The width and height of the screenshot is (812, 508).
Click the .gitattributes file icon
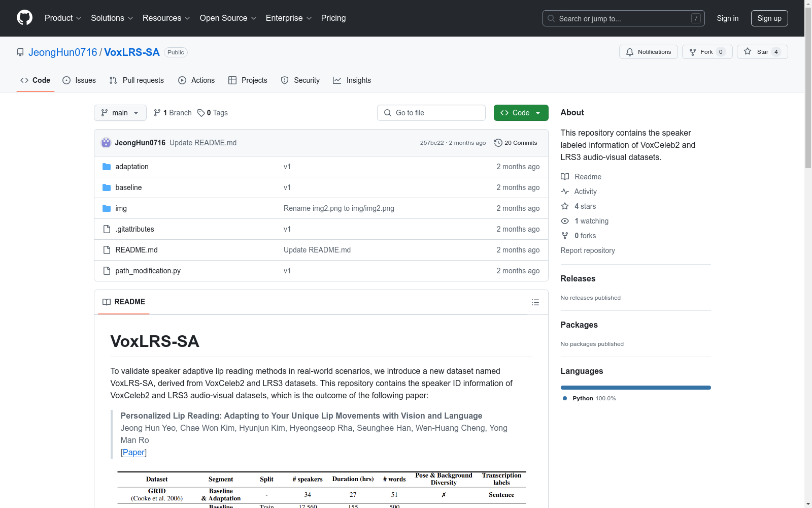pos(107,229)
